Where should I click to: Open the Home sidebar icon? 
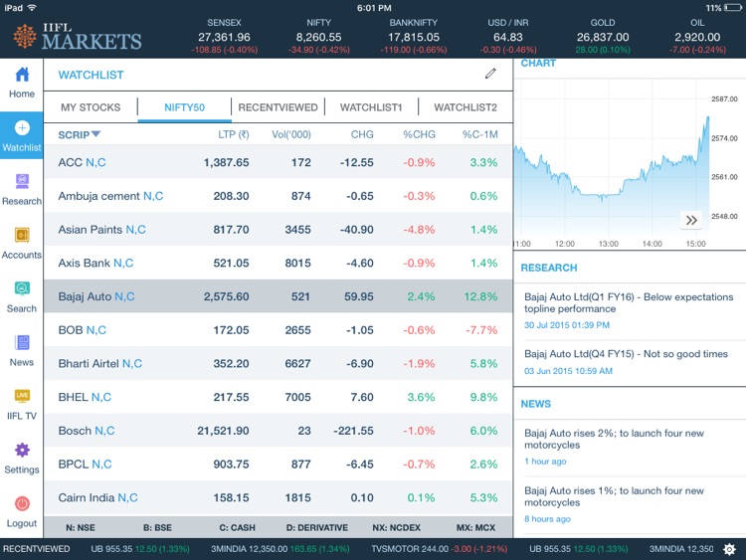22,75
